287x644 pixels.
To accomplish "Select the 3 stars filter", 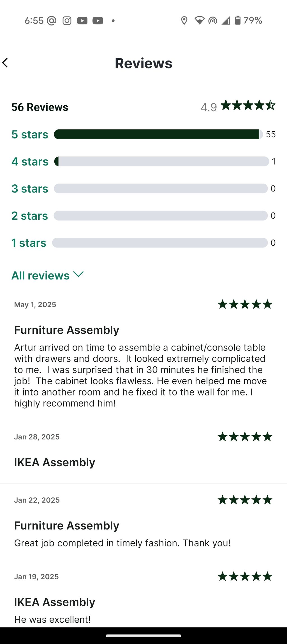I will [x=30, y=189].
